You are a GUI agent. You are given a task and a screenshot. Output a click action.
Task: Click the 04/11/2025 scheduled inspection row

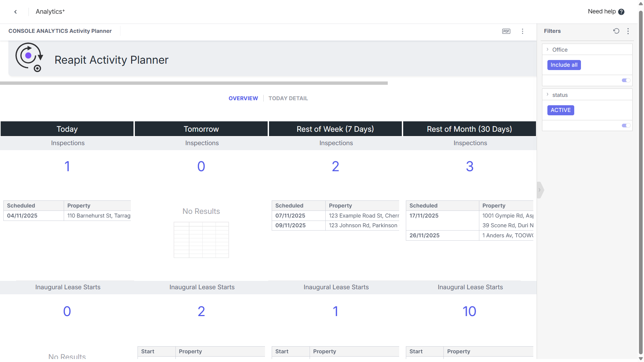[67, 216]
